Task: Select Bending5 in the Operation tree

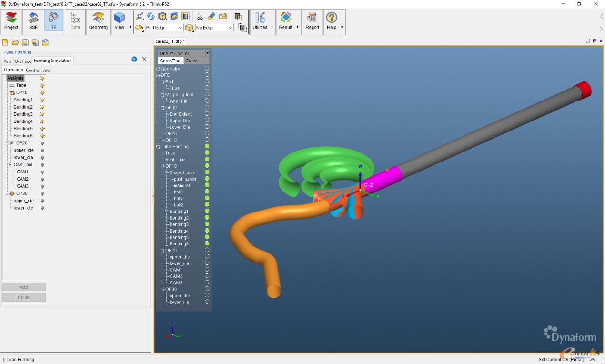Action: tap(23, 129)
